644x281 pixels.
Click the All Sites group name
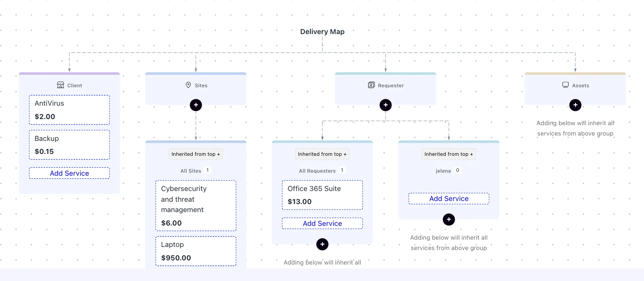[191, 171]
